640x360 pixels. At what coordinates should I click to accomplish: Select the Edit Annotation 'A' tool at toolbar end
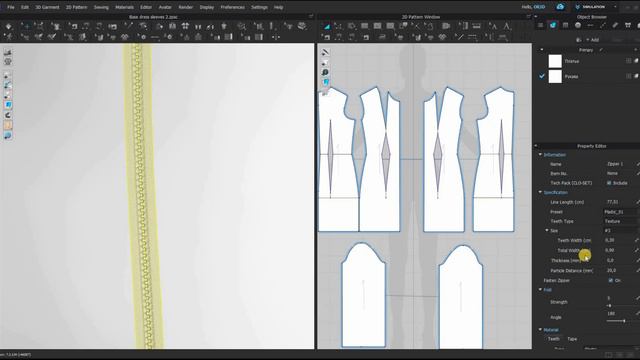[507, 27]
